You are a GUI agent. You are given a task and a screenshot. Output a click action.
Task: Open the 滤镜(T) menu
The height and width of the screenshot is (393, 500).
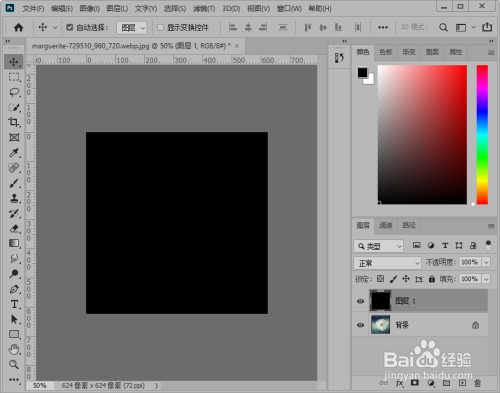click(204, 9)
